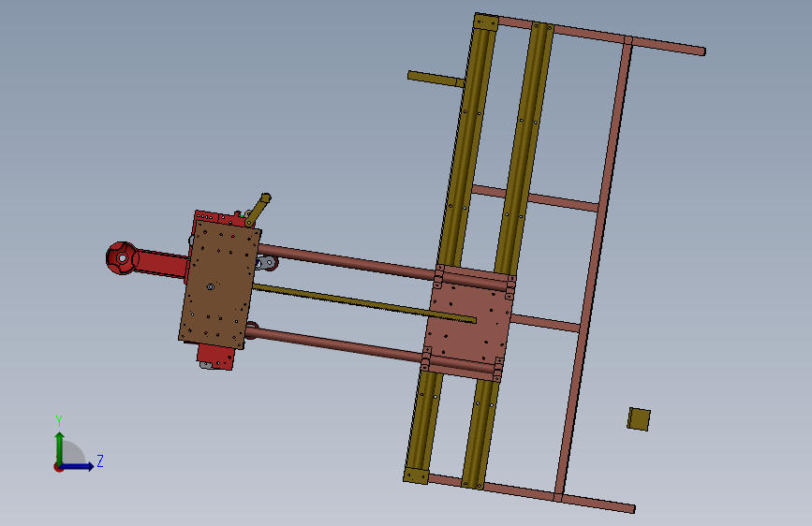Select the olive corner bracket at the rail's top
Viewport: 812px width, 526px height.
[486, 22]
